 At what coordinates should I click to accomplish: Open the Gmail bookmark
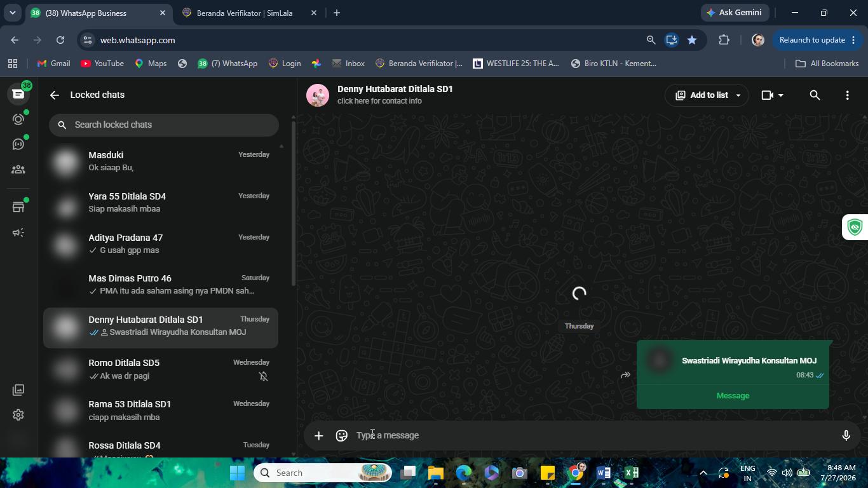(x=53, y=64)
